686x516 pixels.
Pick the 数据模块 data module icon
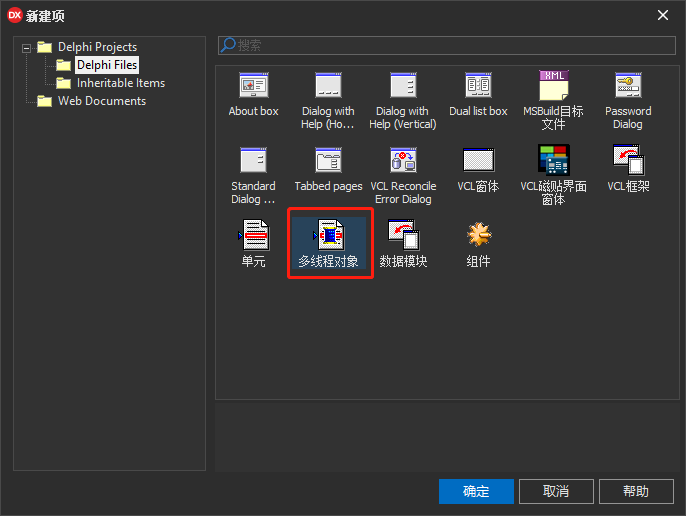[403, 235]
